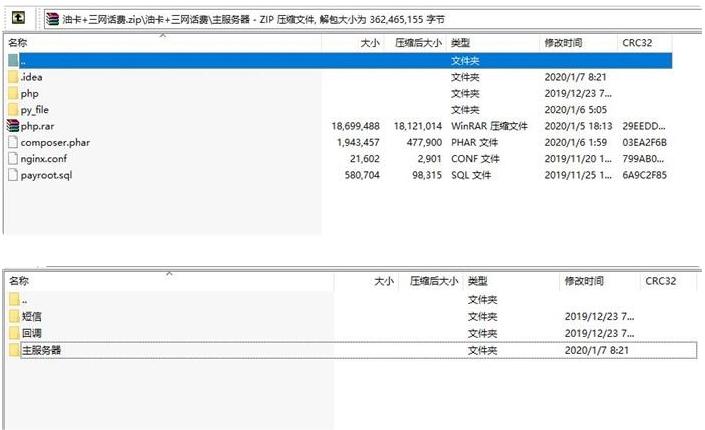Select the 回调 folder in lower list
This screenshot has height=430, width=705.
[32, 333]
